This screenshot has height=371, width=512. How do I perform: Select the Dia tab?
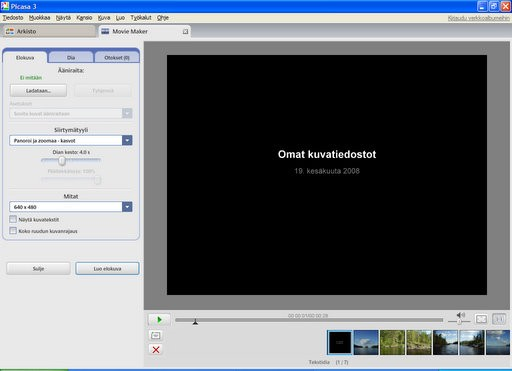click(x=71, y=58)
